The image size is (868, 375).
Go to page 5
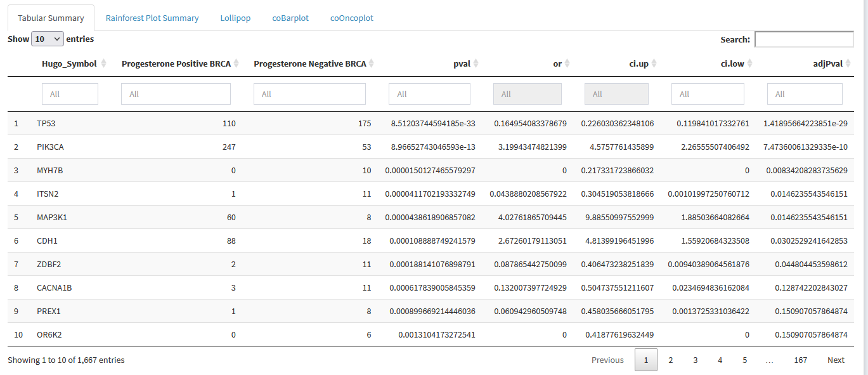click(744, 360)
